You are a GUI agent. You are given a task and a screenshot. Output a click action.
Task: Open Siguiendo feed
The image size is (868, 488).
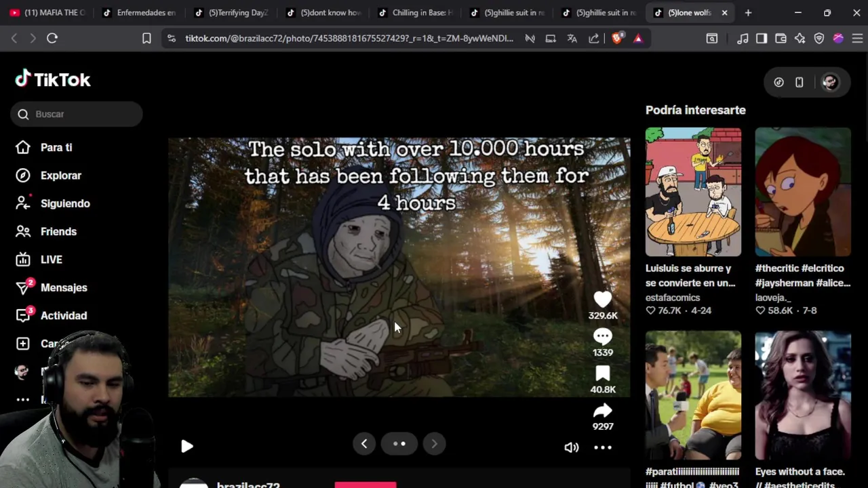pyautogui.click(x=65, y=203)
